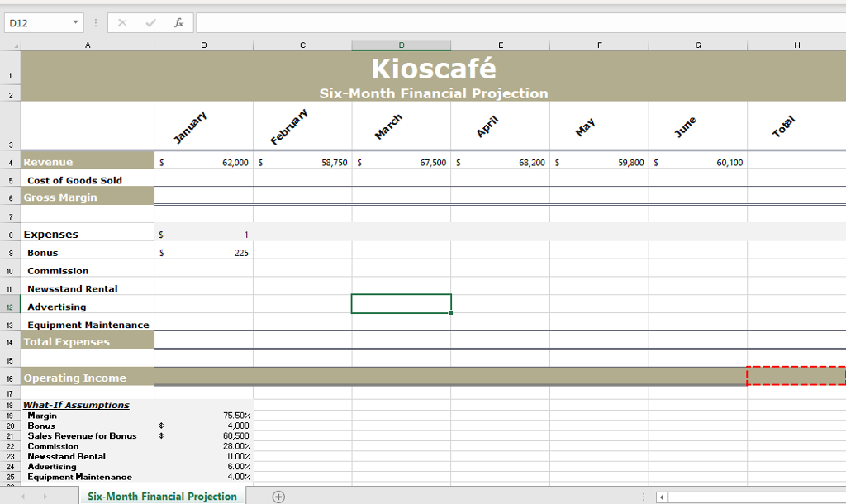Select the April heading cell
The height and width of the screenshot is (504, 846).
tap(500, 126)
